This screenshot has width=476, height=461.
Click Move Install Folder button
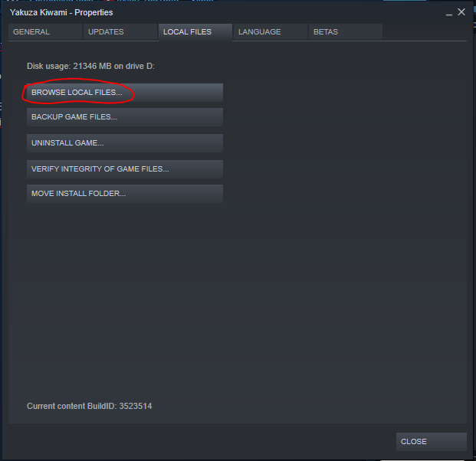click(x=125, y=194)
